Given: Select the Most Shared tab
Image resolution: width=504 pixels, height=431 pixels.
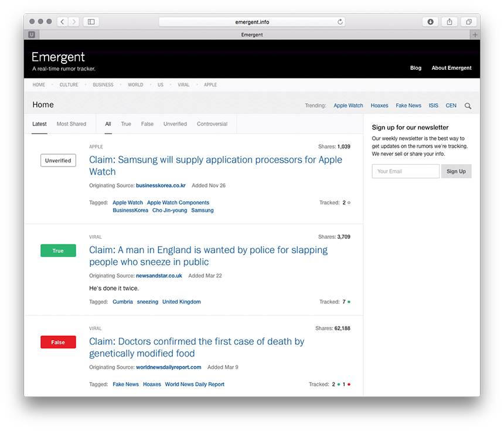Looking at the screenshot, I should (71, 124).
